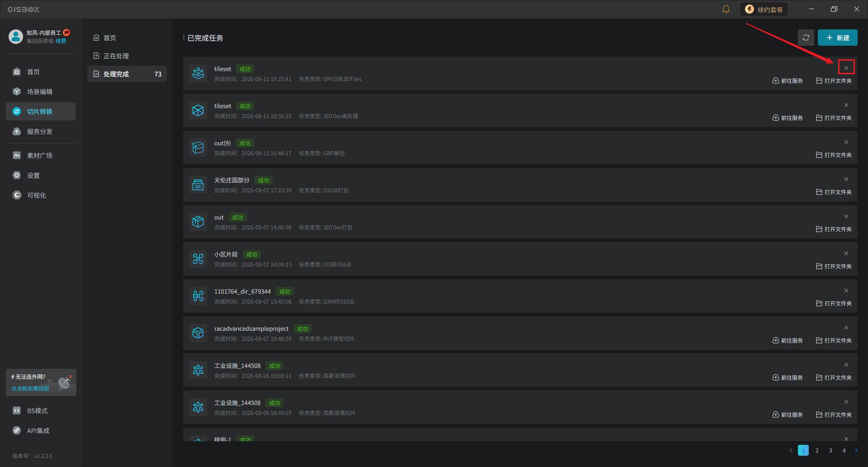Screen dimensions: 868x467
Task: Click 打开文件夹 for 工业设施_144508 18:49:07
Action: pyautogui.click(x=834, y=415)
